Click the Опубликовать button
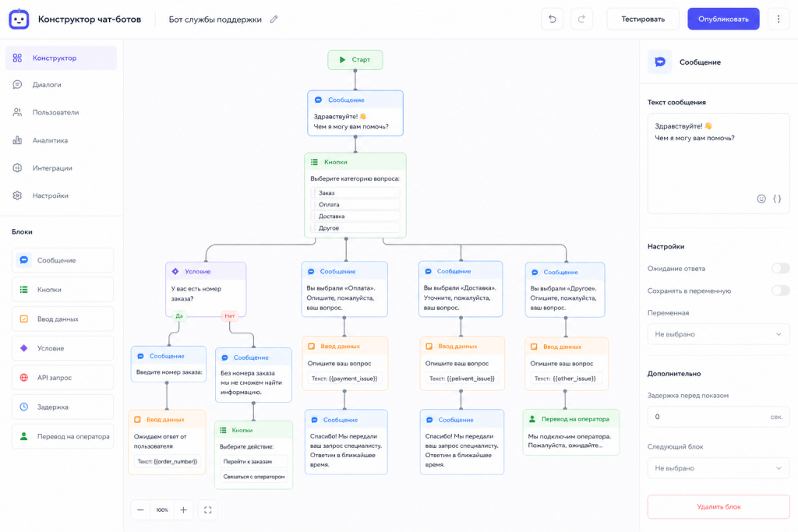 tap(723, 19)
